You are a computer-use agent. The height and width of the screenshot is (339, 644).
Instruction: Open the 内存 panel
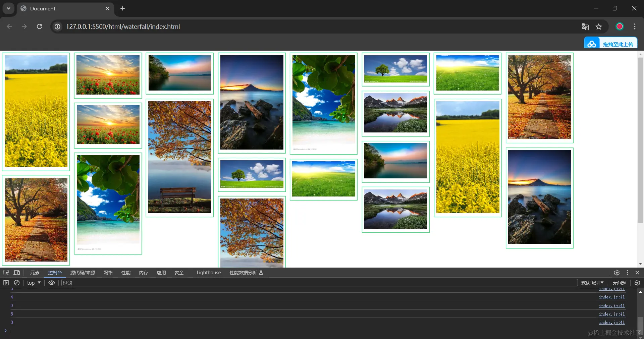click(144, 273)
